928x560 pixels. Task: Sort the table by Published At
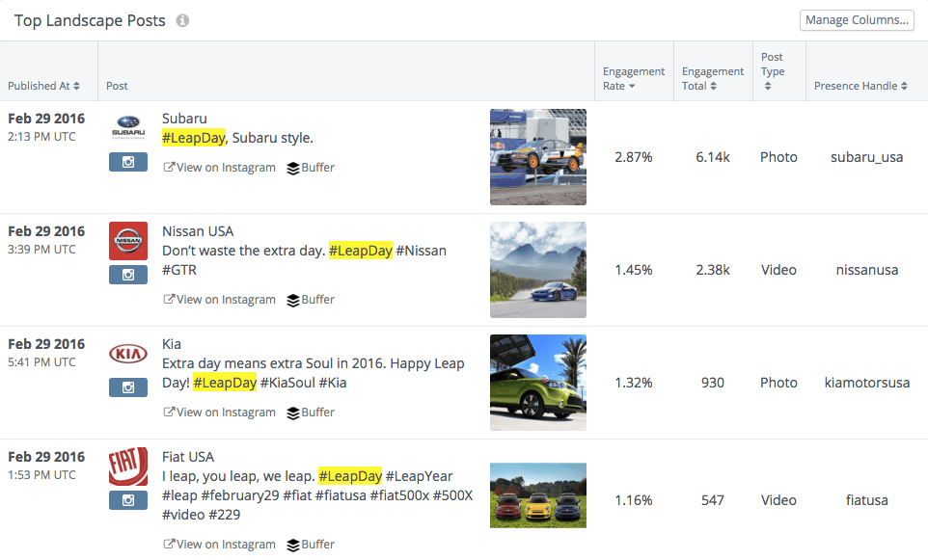pyautogui.click(x=43, y=86)
